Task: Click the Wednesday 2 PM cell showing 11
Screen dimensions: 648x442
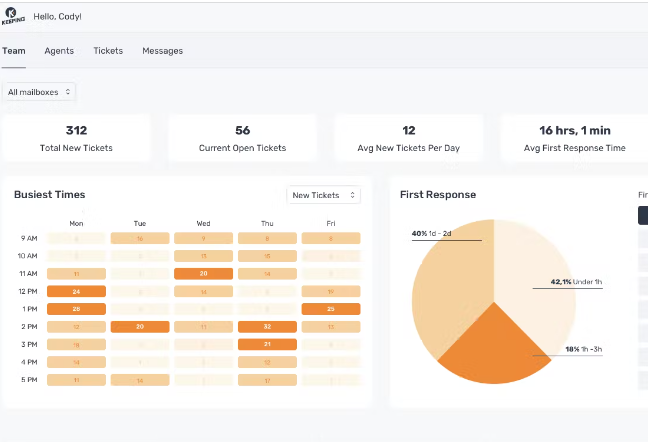Action: [203, 327]
